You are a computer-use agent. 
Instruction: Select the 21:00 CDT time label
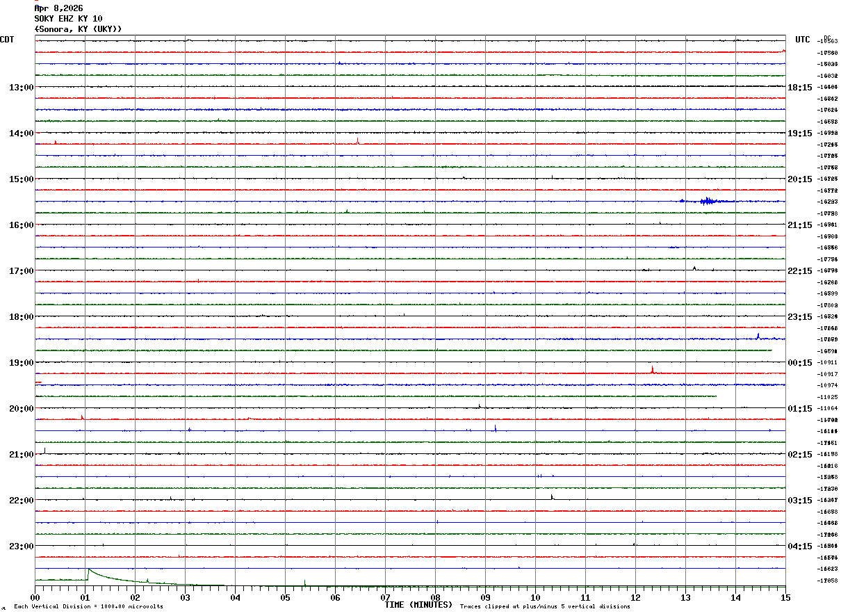click(x=21, y=455)
